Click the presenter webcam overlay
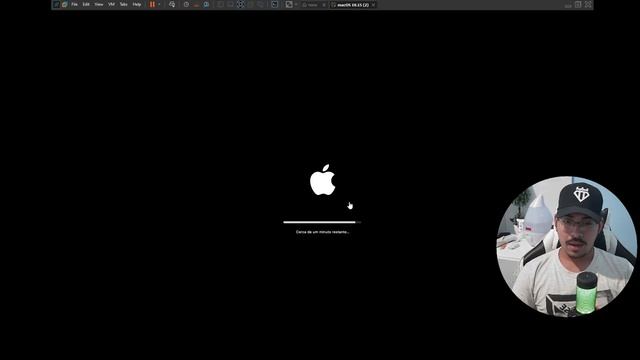This screenshot has height=360, width=640. (x=567, y=246)
